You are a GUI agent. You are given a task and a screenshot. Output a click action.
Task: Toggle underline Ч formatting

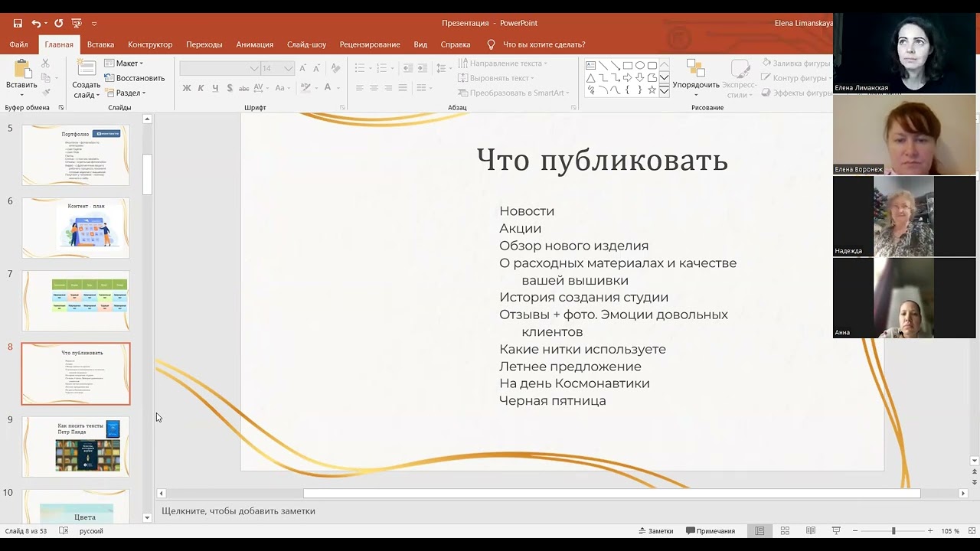click(x=215, y=88)
